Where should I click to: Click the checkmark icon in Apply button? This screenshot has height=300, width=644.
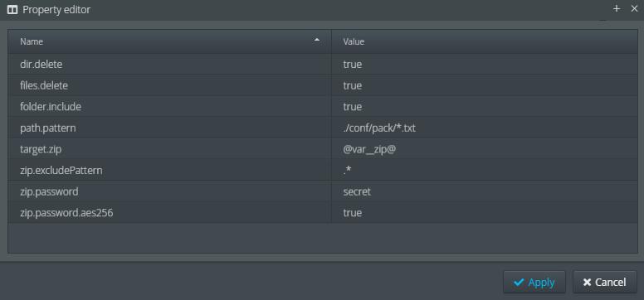click(x=519, y=282)
